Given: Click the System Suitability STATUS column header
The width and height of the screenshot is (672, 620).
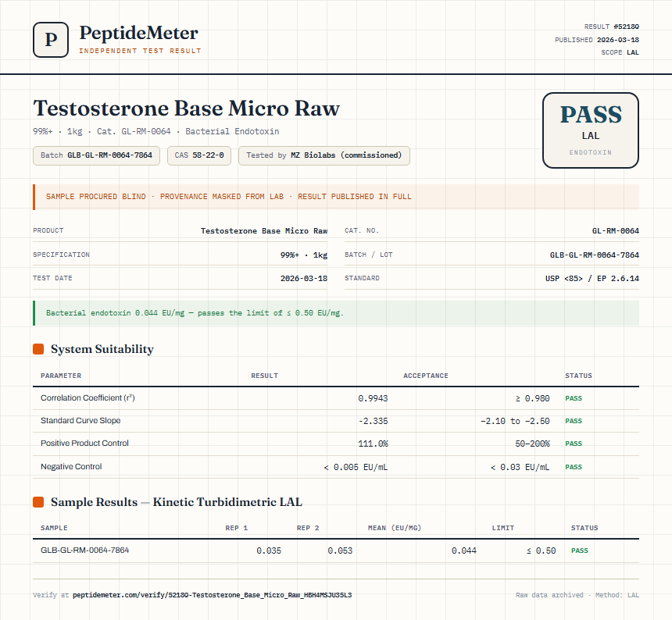Looking at the screenshot, I should (578, 376).
